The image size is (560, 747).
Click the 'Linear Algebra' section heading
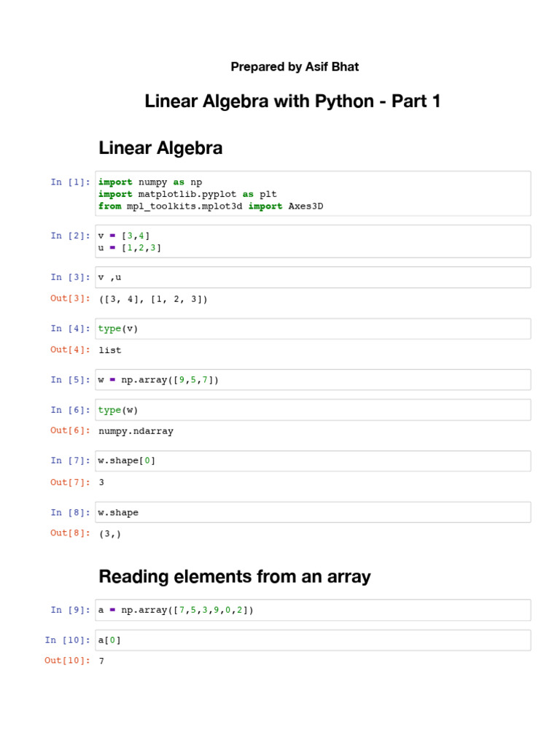point(160,147)
